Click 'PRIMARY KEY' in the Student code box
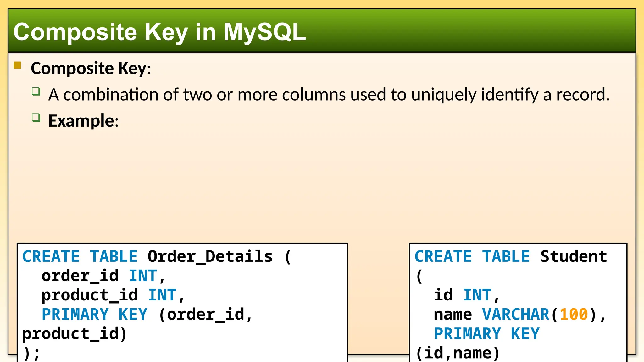644x362 pixels. [x=486, y=333]
